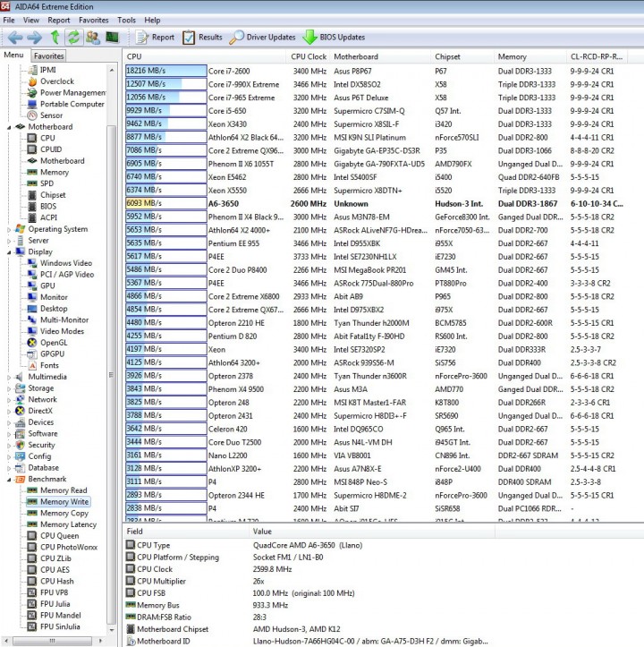Select the Memory Copy benchmark
The image size is (644, 647).
tap(64, 513)
